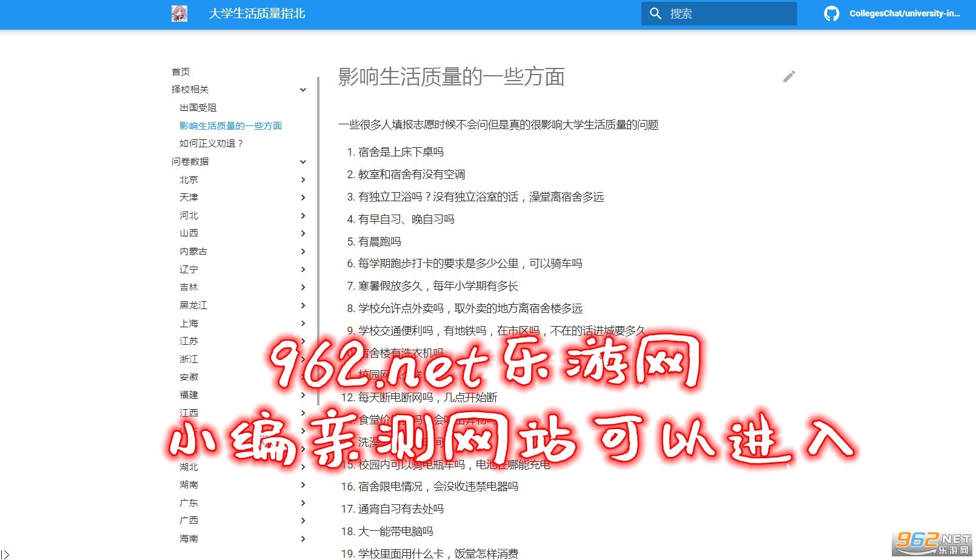Image resolution: width=976 pixels, height=560 pixels.
Task: Select 影响生活质量的一些方面 in the sidebar
Action: click(231, 125)
